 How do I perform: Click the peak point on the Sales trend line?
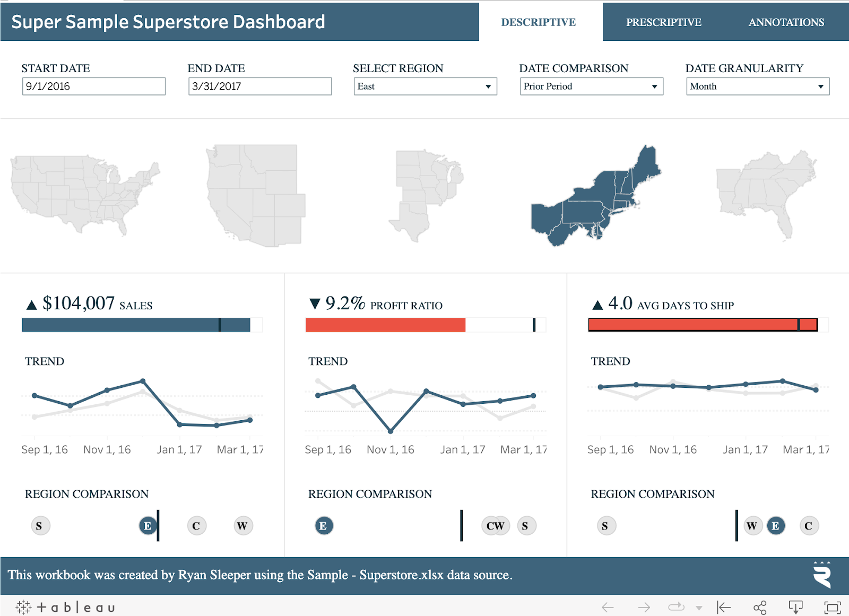[143, 381]
